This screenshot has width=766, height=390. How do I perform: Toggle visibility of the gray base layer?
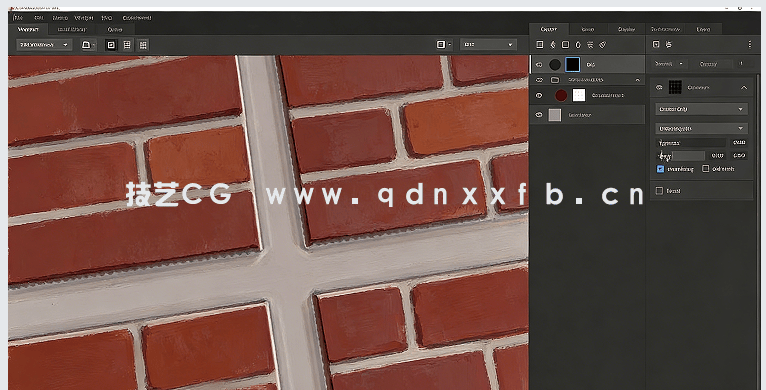coord(539,115)
